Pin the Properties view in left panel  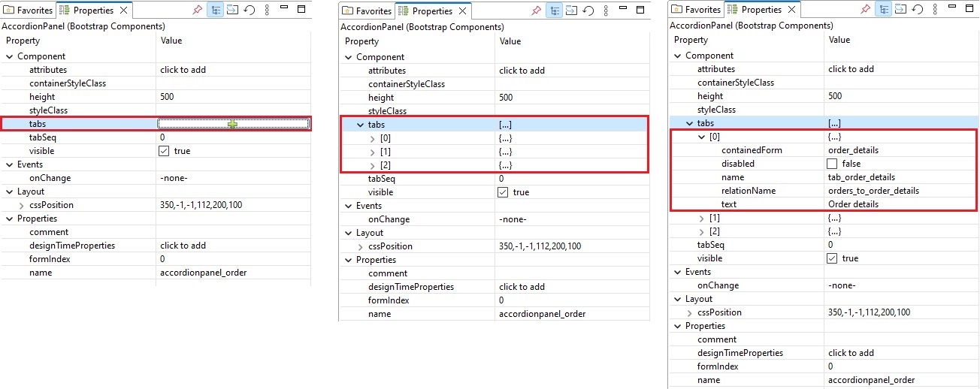(198, 10)
